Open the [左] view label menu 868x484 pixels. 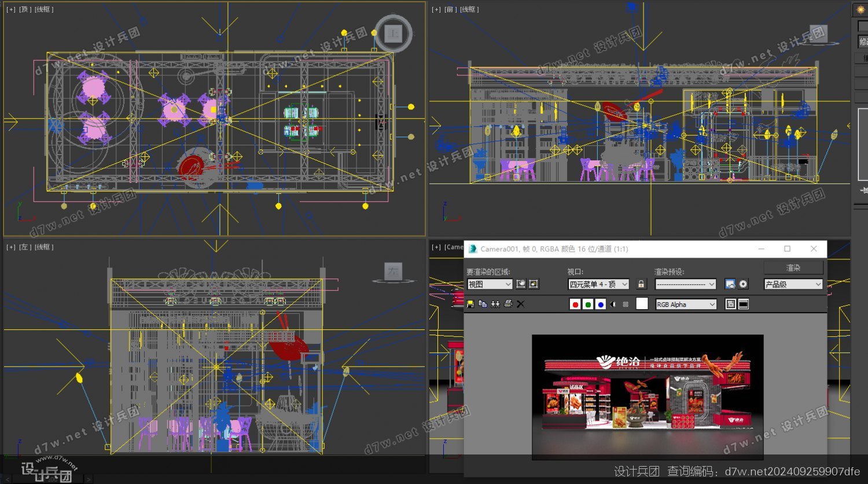(x=25, y=247)
